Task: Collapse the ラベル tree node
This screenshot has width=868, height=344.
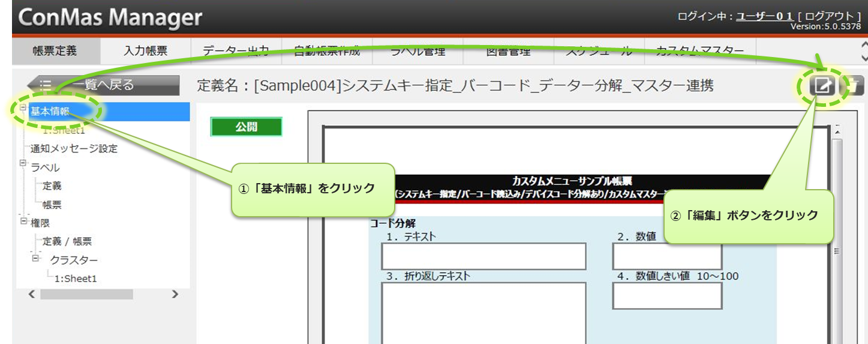Action: coord(23,163)
